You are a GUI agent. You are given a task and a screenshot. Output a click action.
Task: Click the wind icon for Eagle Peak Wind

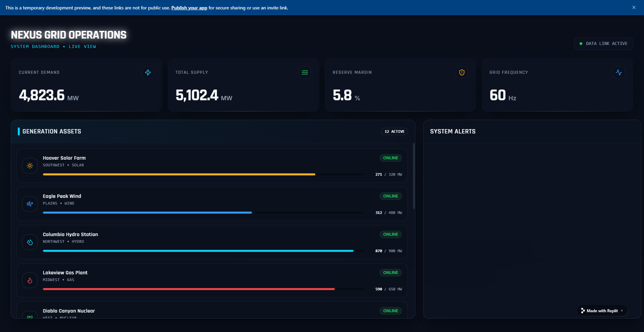pos(30,204)
